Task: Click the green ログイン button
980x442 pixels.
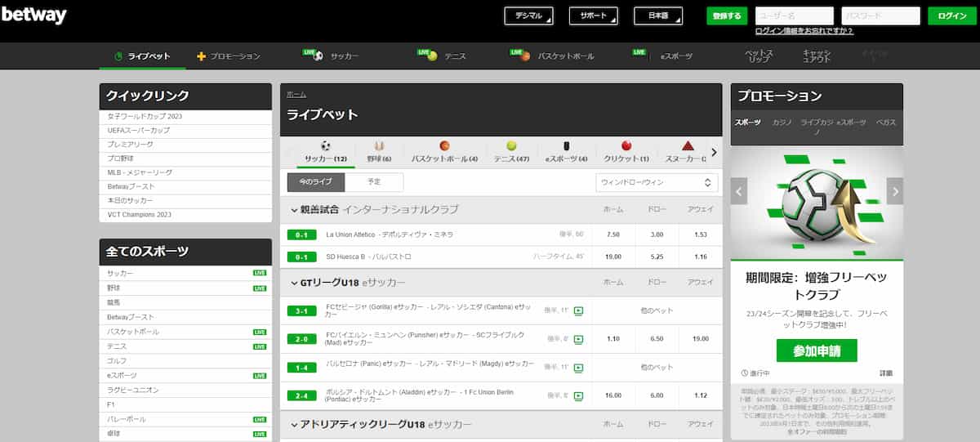Action: click(951, 16)
